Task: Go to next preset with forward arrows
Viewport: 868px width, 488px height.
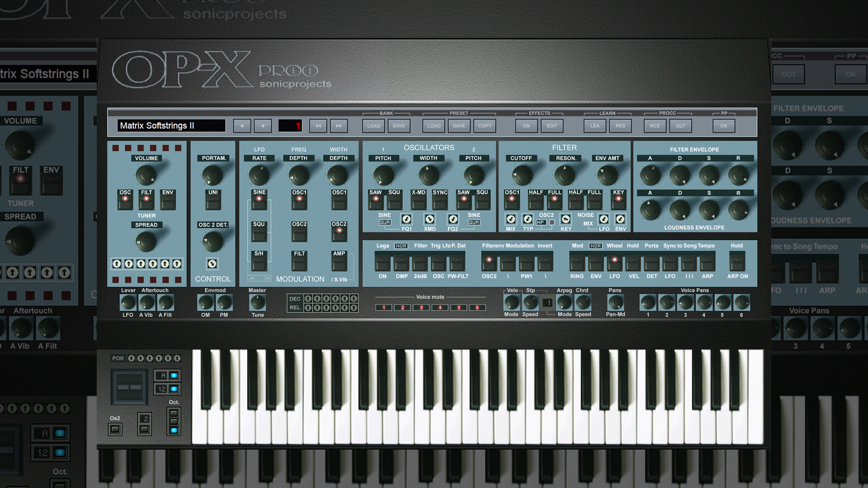Action: (339, 126)
